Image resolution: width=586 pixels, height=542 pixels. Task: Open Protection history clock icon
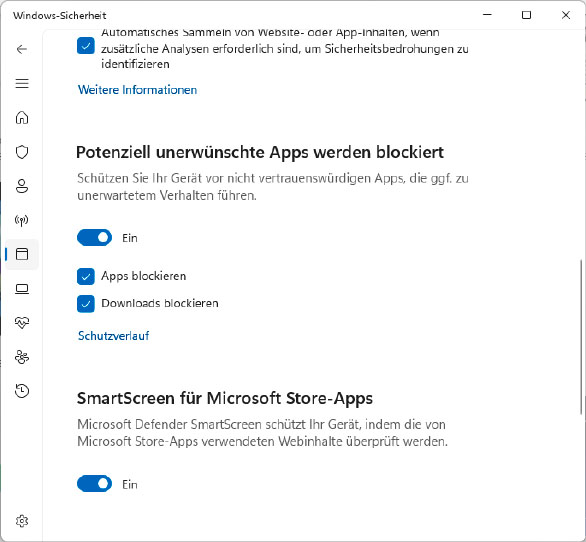coord(22,391)
